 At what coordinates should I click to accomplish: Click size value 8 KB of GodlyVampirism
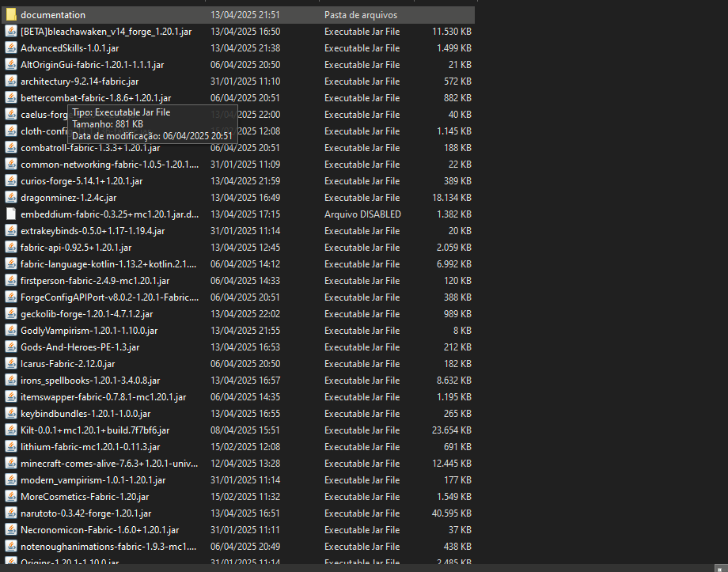[x=462, y=331]
